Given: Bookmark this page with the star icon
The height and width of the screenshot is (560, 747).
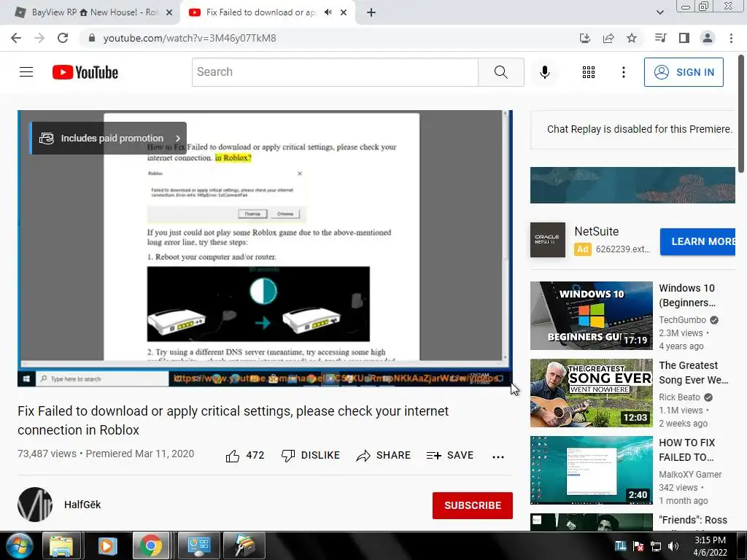Looking at the screenshot, I should (632, 38).
